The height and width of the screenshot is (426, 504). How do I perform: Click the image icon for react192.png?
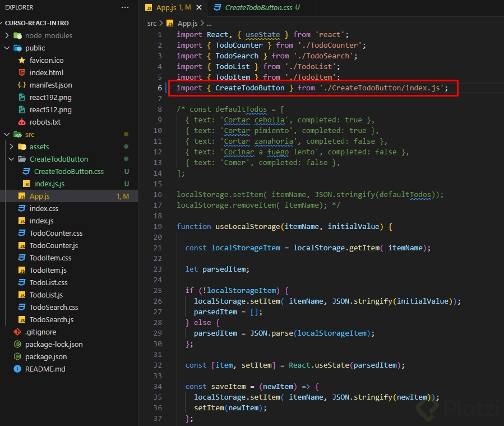[x=22, y=97]
